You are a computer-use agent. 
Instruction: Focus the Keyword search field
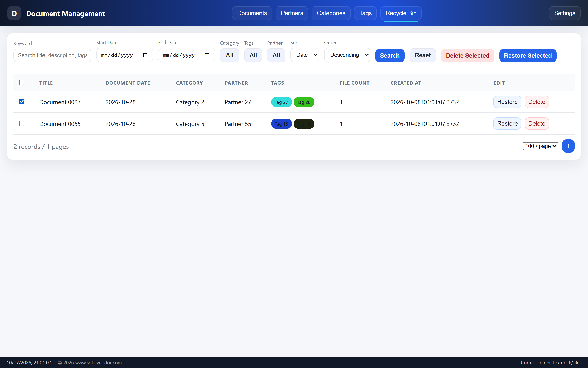pos(52,55)
